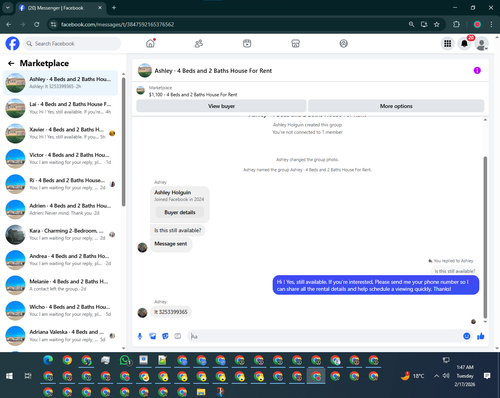
Task: Open the Reels video icon
Action: pos(247,43)
